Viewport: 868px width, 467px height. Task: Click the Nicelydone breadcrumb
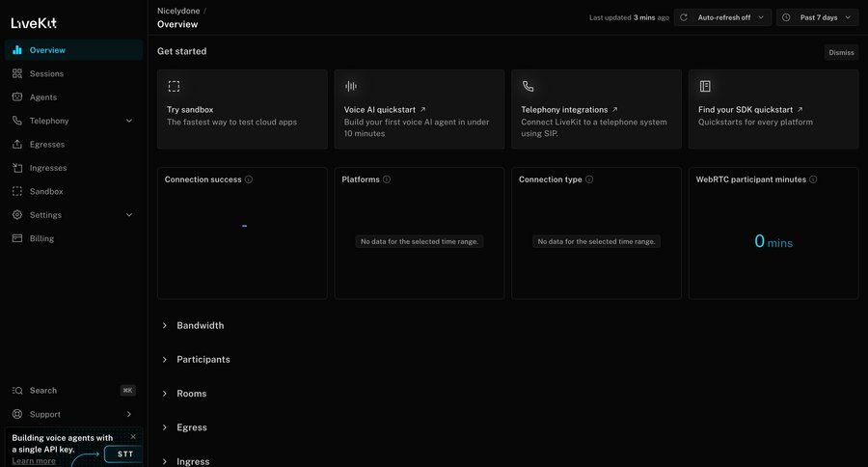coord(178,11)
